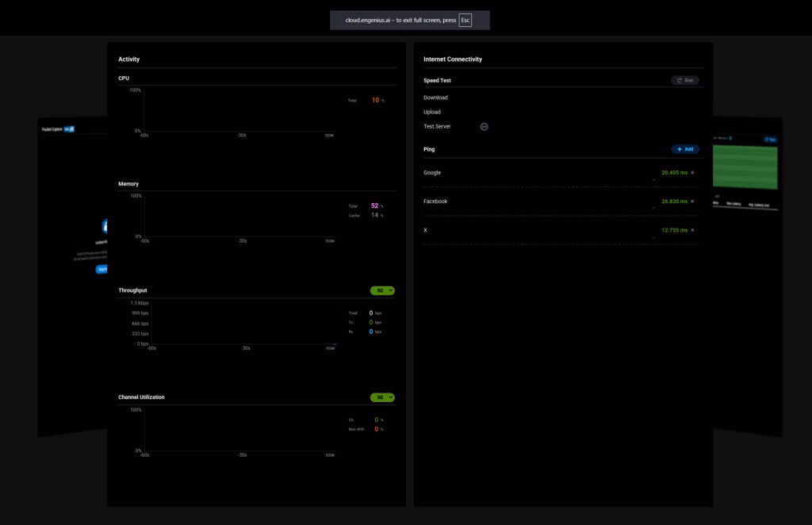Remove the Facebook ping entry

click(x=692, y=201)
